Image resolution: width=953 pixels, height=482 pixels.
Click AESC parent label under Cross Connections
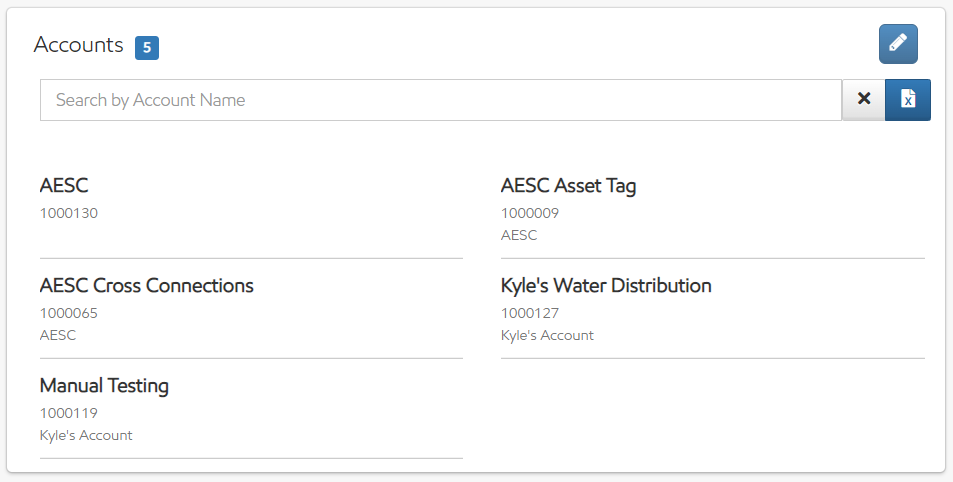tap(58, 335)
